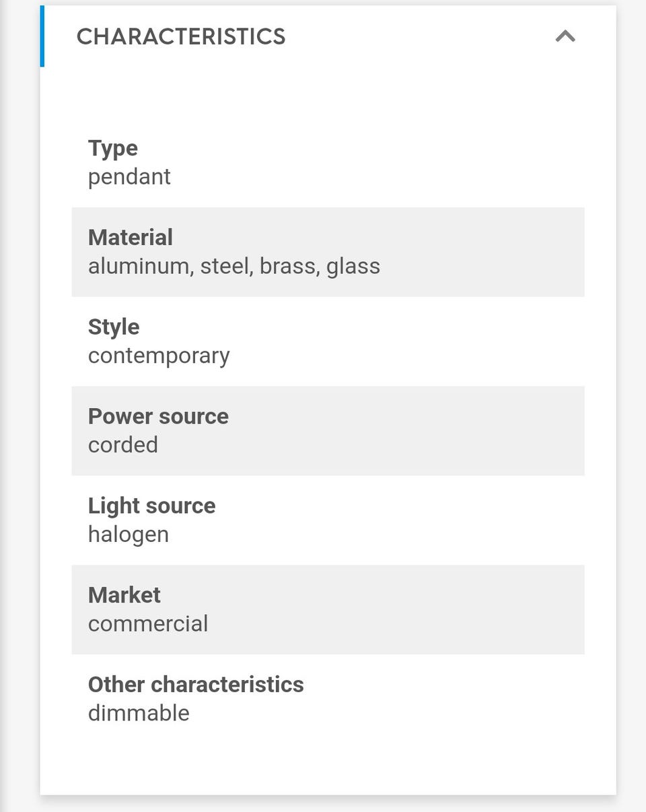Click the Power source label
Screen dimensions: 646x812
158,417
